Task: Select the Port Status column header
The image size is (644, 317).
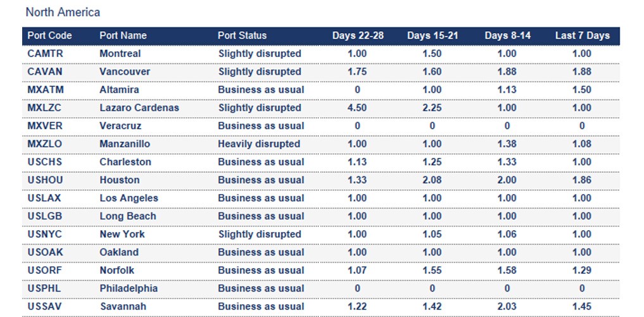Action: point(242,36)
